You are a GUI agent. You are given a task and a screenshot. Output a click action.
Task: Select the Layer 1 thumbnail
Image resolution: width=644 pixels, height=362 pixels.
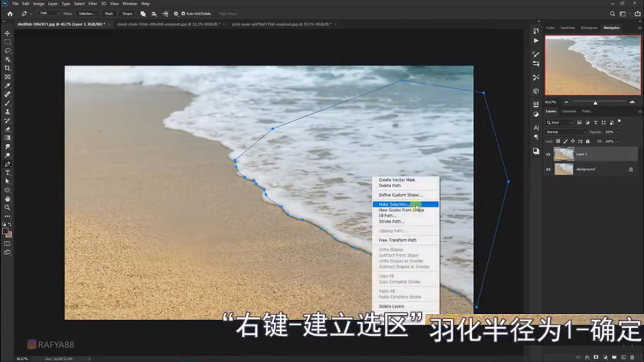click(564, 154)
